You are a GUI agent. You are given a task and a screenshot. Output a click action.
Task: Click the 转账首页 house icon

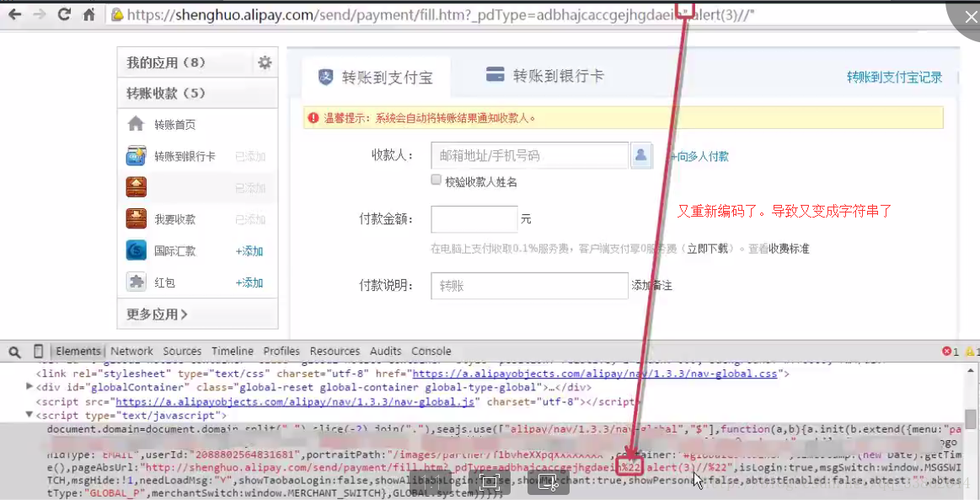136,124
